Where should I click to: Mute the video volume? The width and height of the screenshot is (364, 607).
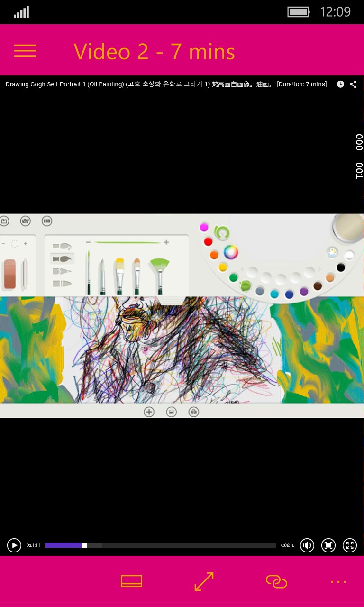(307, 545)
